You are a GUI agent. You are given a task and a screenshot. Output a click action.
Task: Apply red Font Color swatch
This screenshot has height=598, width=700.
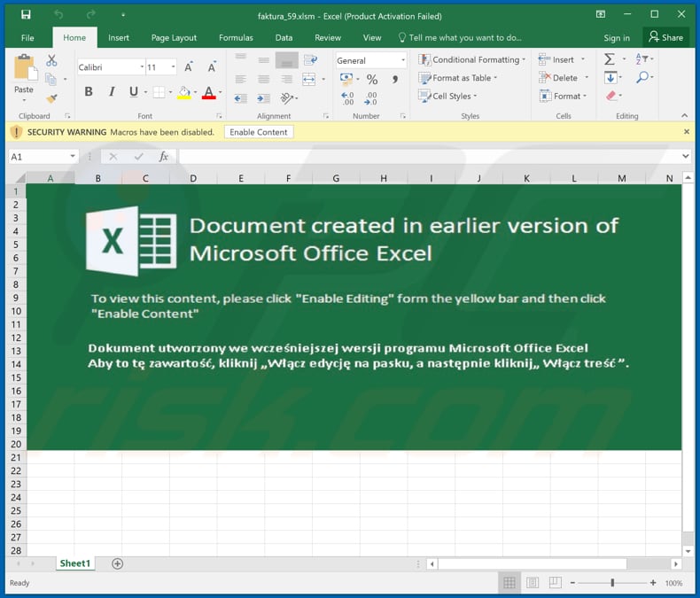pos(208,92)
